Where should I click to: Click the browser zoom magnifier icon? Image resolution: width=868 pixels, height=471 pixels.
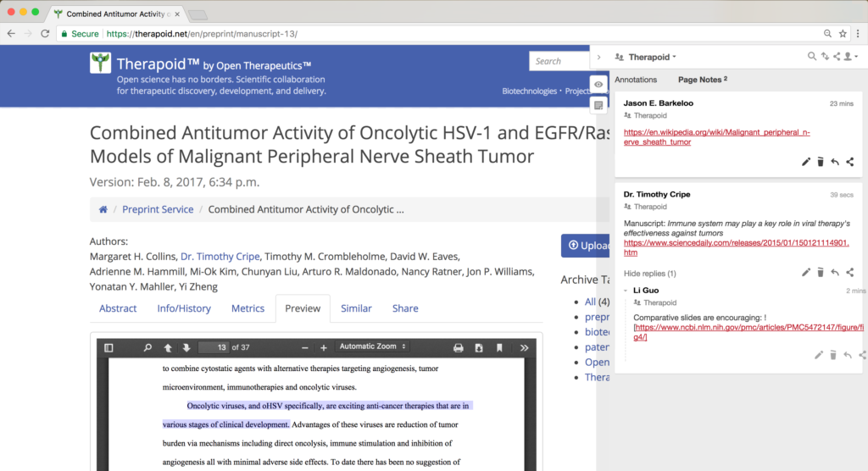[827, 34]
